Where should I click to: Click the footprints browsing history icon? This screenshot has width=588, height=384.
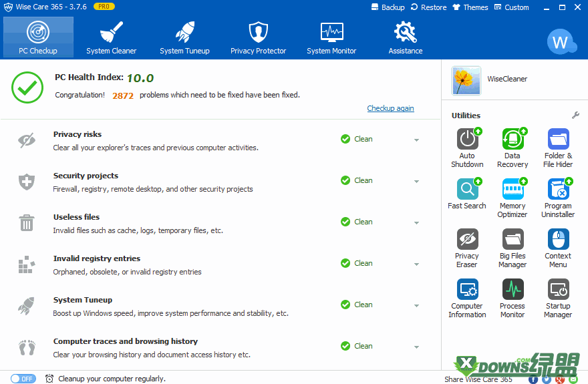click(x=27, y=347)
